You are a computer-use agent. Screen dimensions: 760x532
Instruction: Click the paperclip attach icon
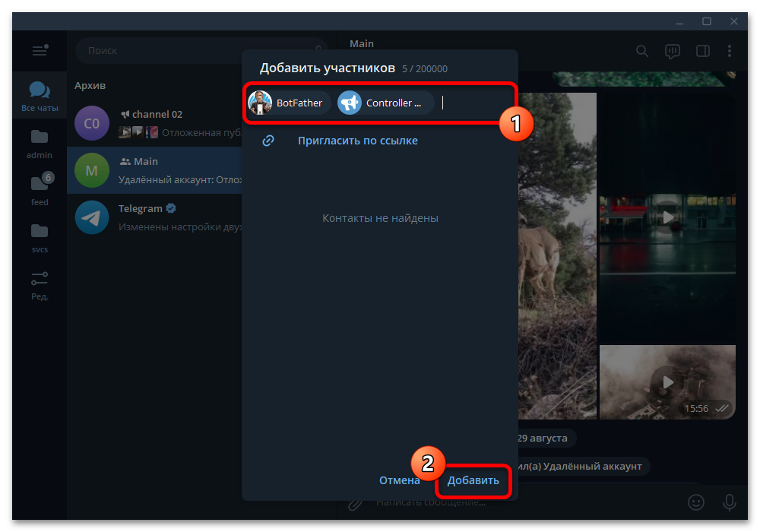355,504
